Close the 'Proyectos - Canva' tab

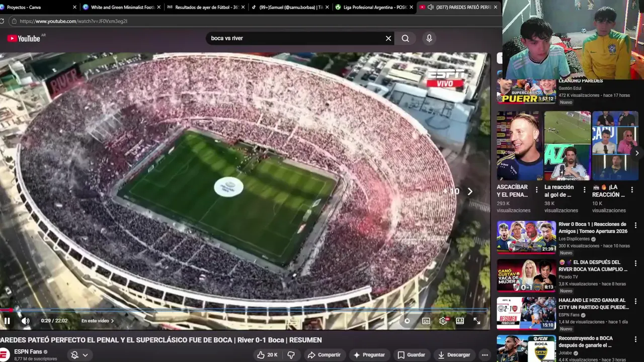[75, 7]
